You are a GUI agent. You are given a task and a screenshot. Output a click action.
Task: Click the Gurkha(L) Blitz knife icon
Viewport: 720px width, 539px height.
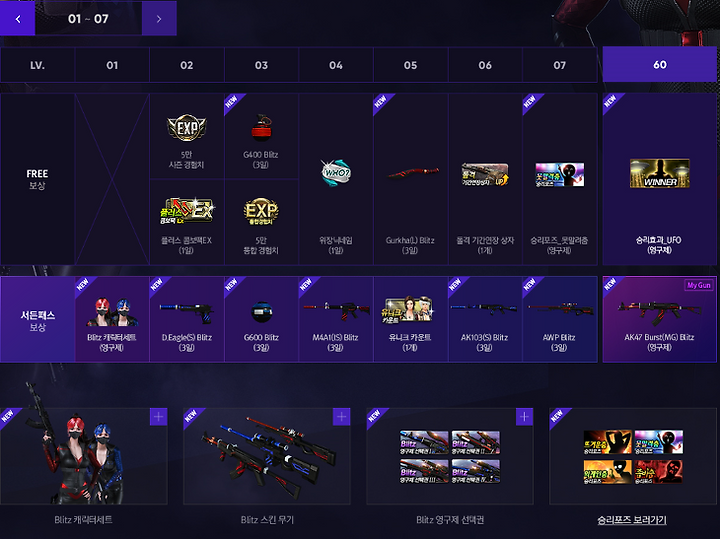click(x=411, y=174)
